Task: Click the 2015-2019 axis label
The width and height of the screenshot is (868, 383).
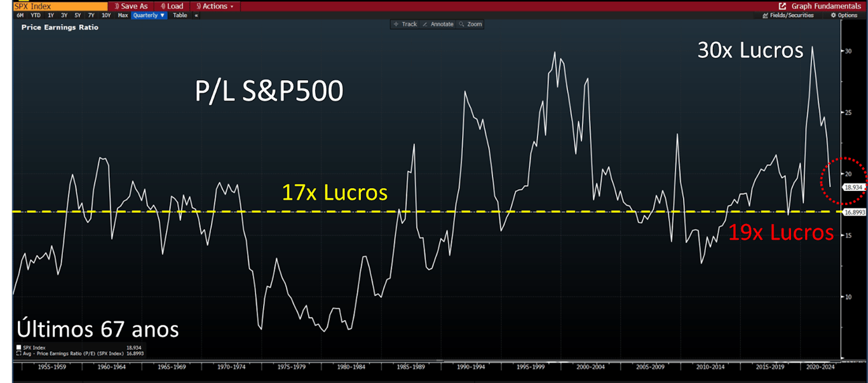Action: click(770, 367)
